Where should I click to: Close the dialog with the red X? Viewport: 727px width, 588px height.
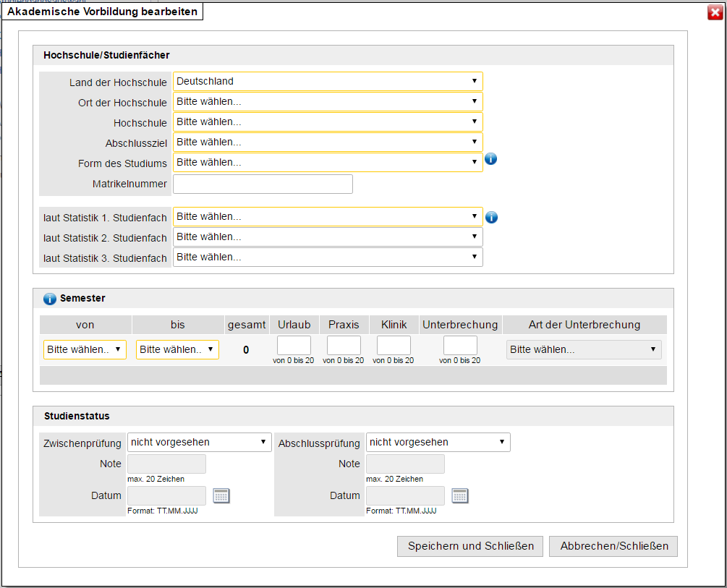click(715, 12)
